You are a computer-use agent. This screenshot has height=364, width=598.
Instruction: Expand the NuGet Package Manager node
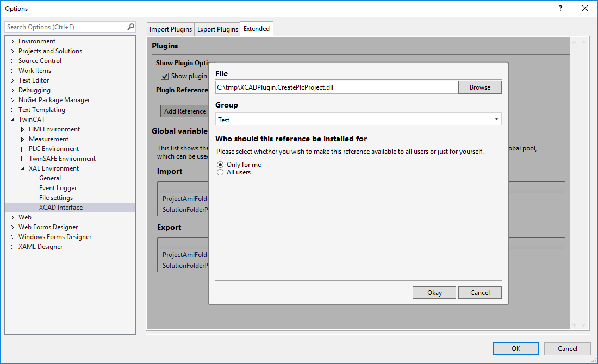(x=12, y=100)
